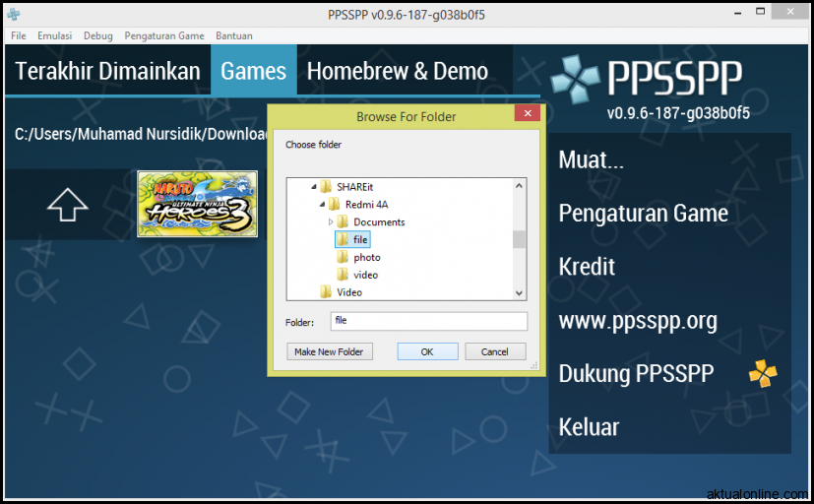Expand the Documents folder node
The image size is (814, 504).
(332, 222)
